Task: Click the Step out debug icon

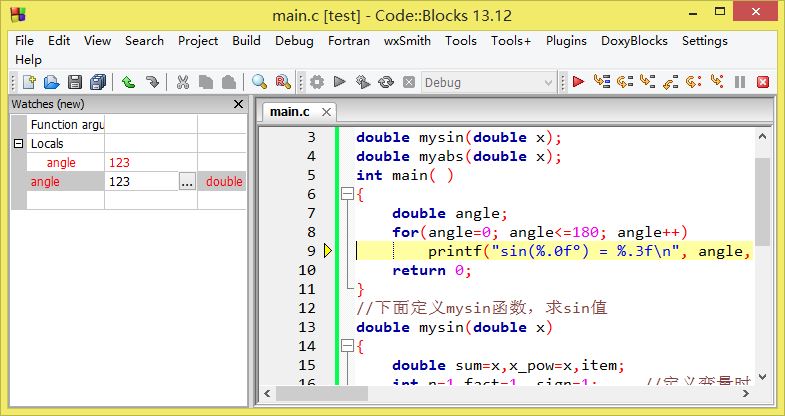Action: click(671, 82)
